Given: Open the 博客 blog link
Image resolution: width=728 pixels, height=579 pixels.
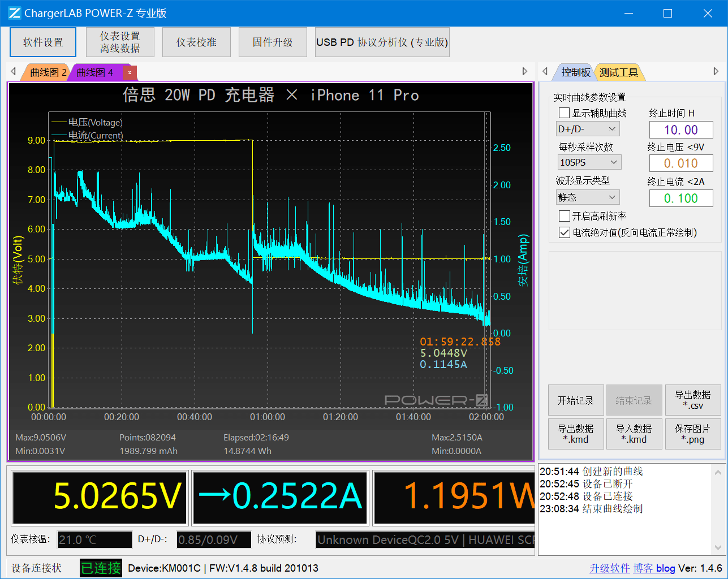Looking at the screenshot, I should click(654, 568).
